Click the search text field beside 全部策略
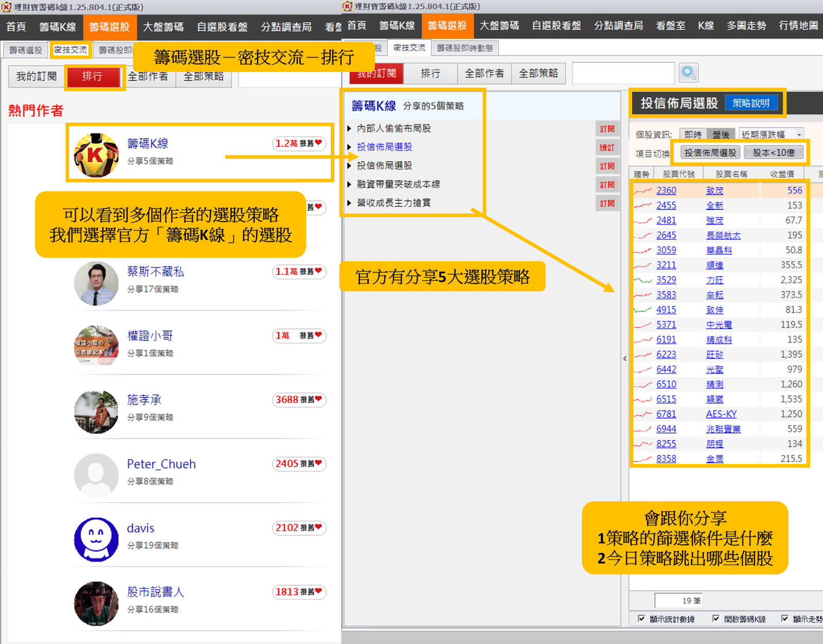Viewport: 823px width, 644px height. pos(623,73)
